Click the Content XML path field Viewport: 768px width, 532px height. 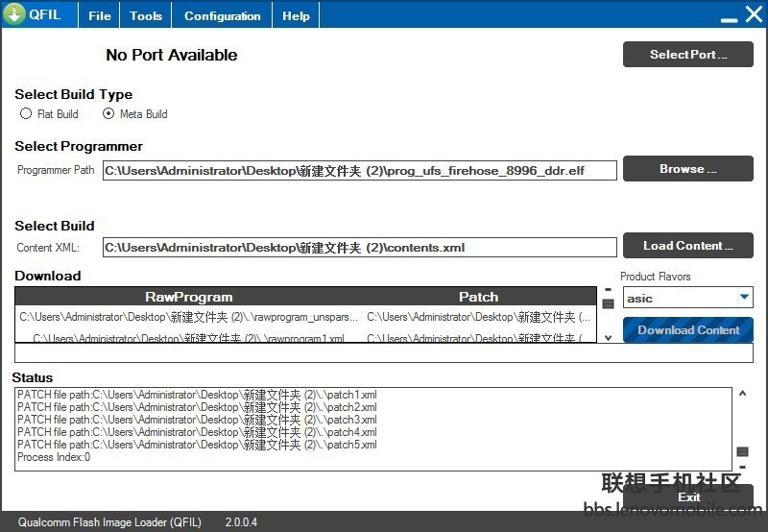359,248
